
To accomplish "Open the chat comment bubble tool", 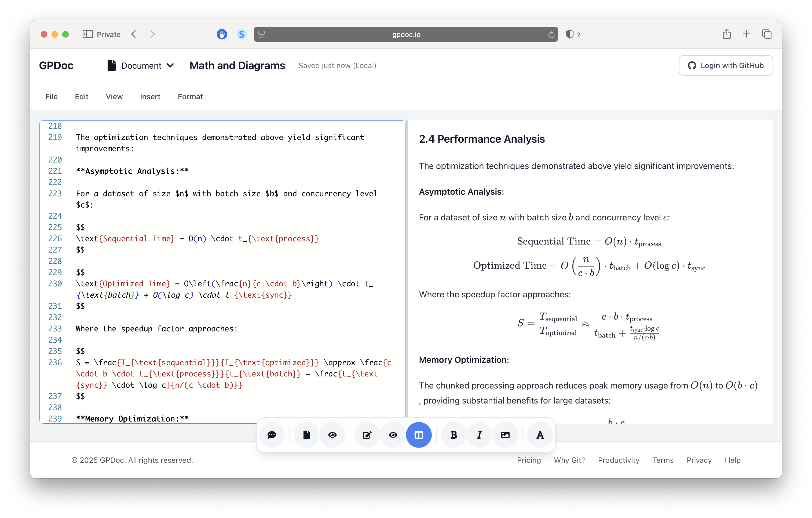I will click(x=272, y=435).
